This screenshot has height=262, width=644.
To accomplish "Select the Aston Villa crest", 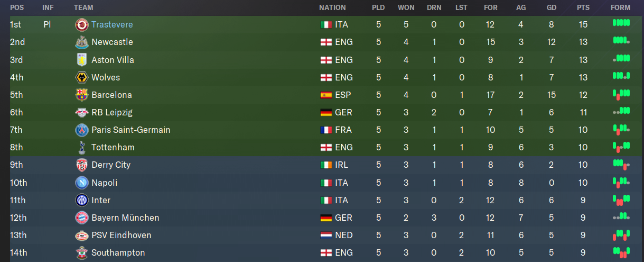I will [82, 60].
